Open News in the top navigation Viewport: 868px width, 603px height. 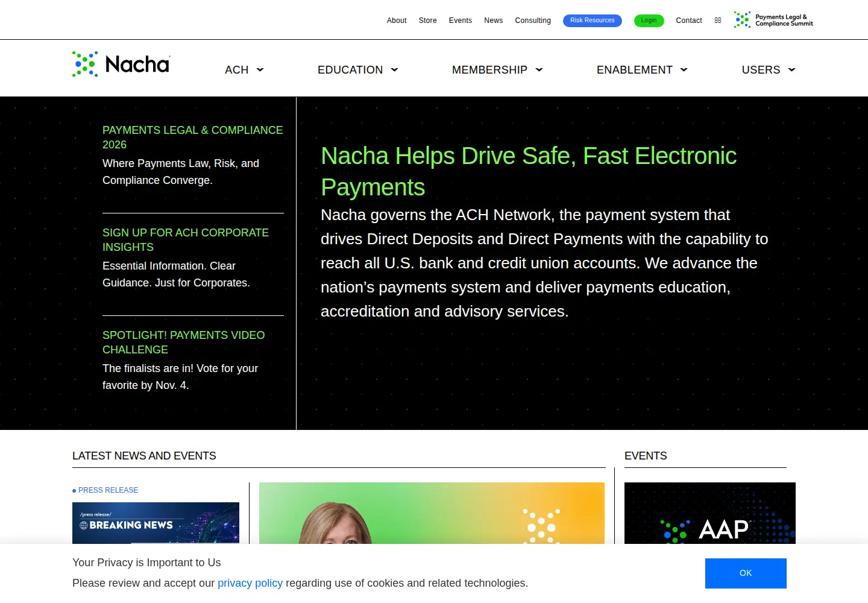tap(493, 21)
